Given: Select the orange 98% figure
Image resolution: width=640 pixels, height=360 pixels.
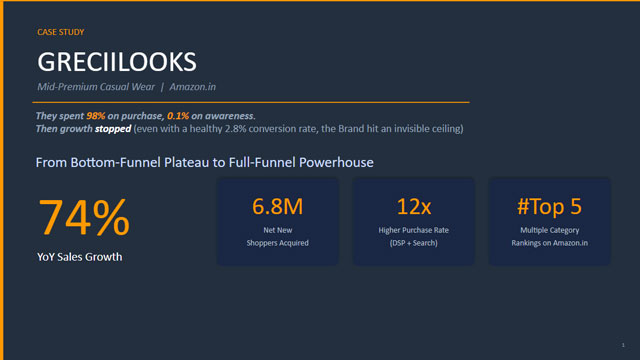Looking at the screenshot, I should click(96, 116).
